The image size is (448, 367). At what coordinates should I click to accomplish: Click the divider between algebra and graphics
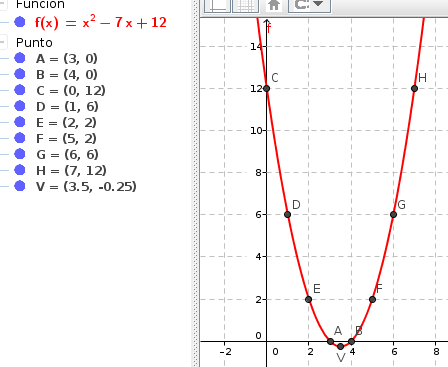(196, 183)
